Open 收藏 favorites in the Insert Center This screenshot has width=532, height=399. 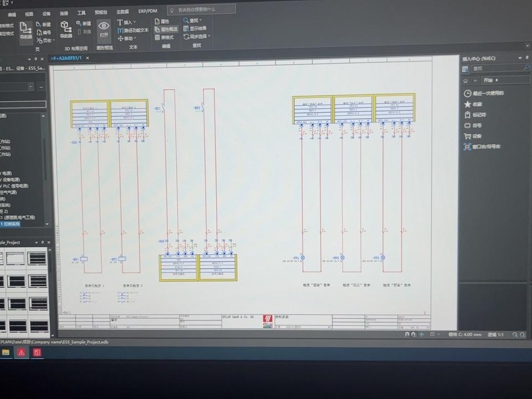(x=477, y=104)
